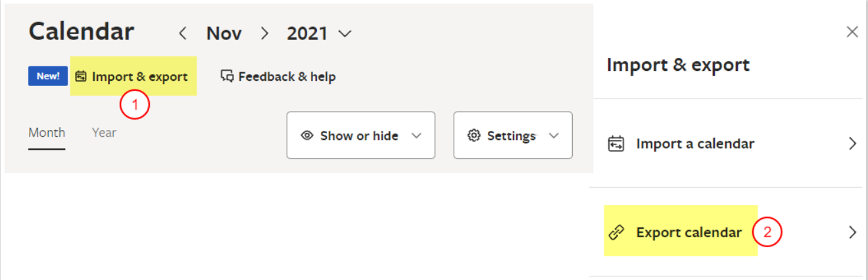This screenshot has width=868, height=280.
Task: Select Import a calendar option
Action: [695, 144]
